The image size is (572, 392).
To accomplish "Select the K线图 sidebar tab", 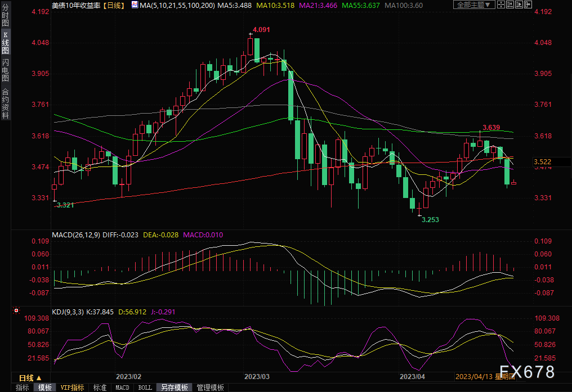I will point(5,43).
